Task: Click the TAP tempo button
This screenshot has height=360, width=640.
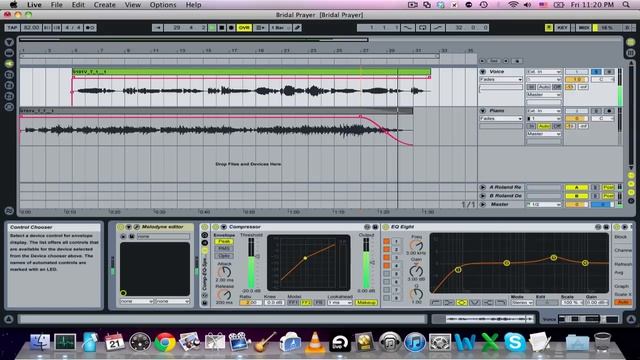Action: pyautogui.click(x=12, y=28)
